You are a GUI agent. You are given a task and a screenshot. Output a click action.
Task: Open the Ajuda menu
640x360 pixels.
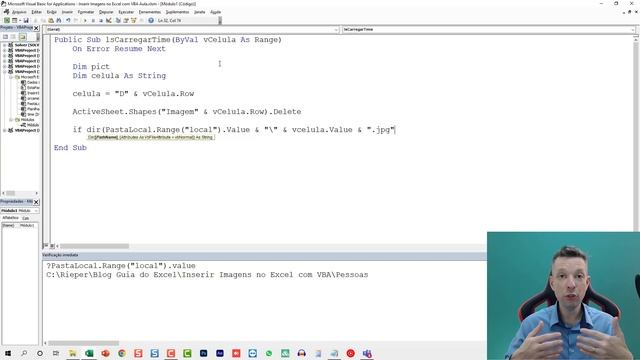(216, 12)
